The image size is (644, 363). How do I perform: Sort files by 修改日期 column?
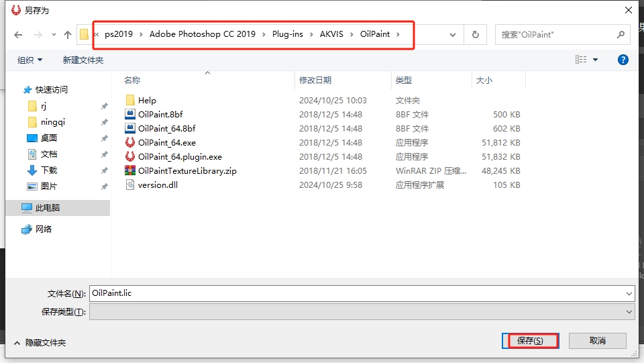[x=315, y=80]
